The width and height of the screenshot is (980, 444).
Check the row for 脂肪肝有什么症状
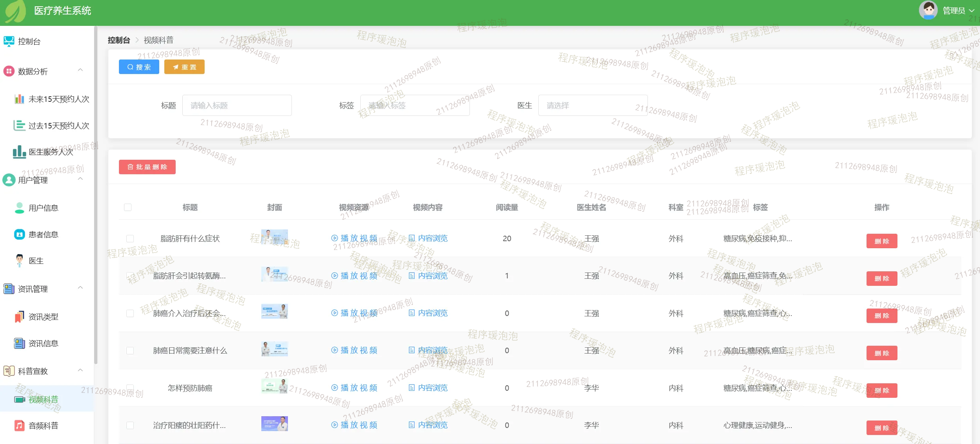click(130, 238)
